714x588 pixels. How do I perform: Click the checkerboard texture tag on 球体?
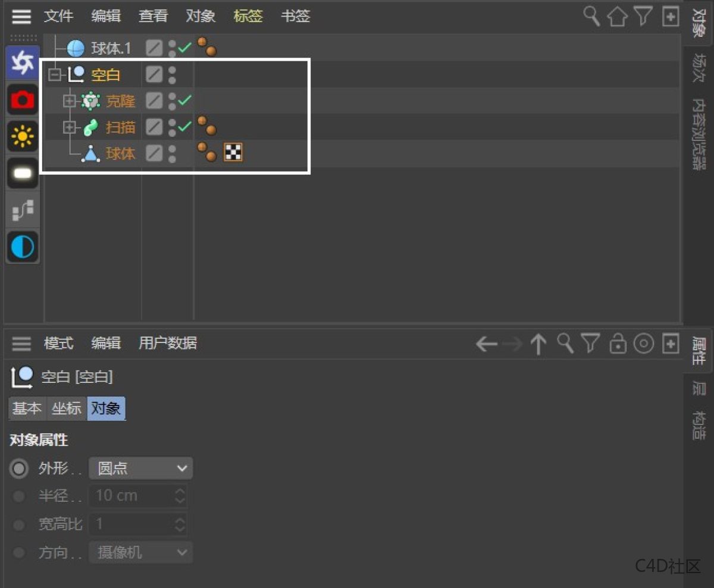point(233,153)
